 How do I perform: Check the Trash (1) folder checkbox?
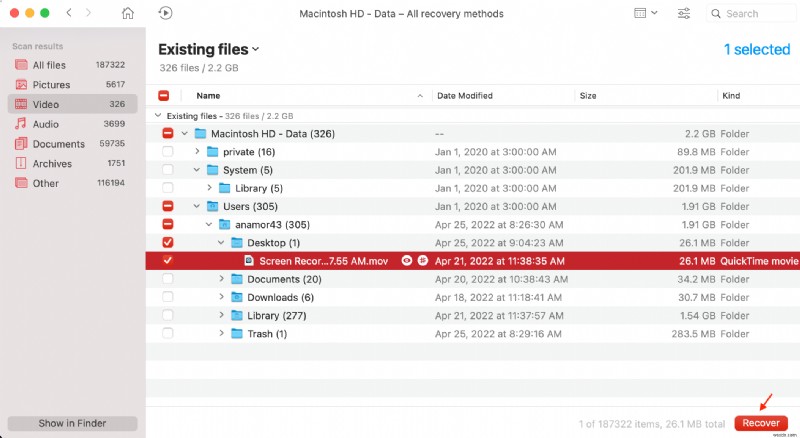click(167, 333)
